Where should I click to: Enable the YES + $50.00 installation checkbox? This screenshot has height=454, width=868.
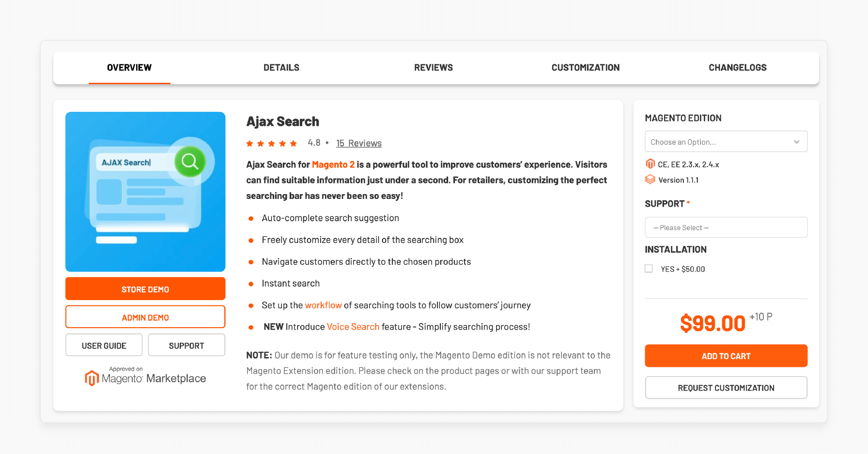pyautogui.click(x=649, y=268)
